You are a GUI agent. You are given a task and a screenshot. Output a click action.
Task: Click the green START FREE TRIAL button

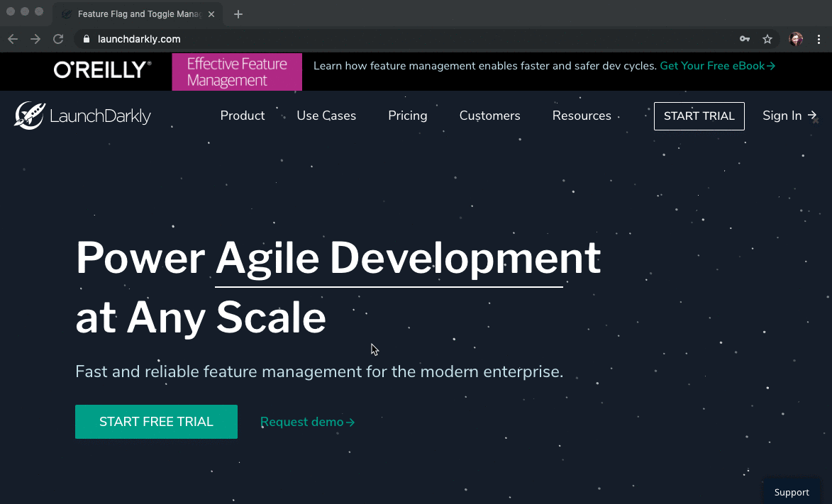[x=157, y=422]
